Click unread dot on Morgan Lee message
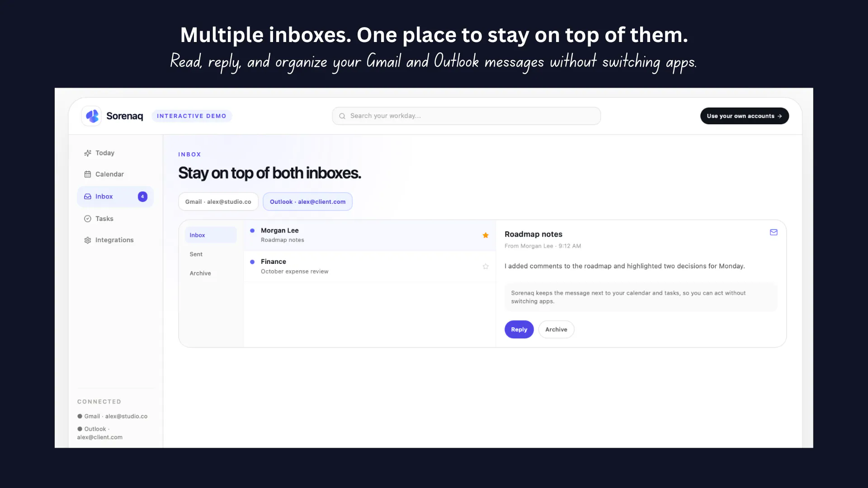The image size is (868, 488). click(252, 230)
